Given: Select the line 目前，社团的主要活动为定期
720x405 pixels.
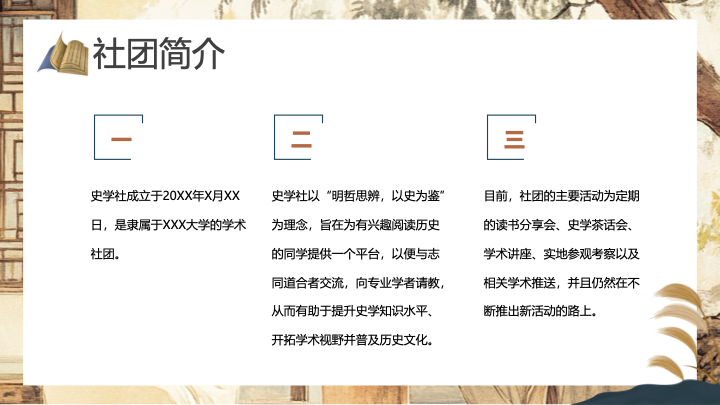Looking at the screenshot, I should (x=562, y=196).
